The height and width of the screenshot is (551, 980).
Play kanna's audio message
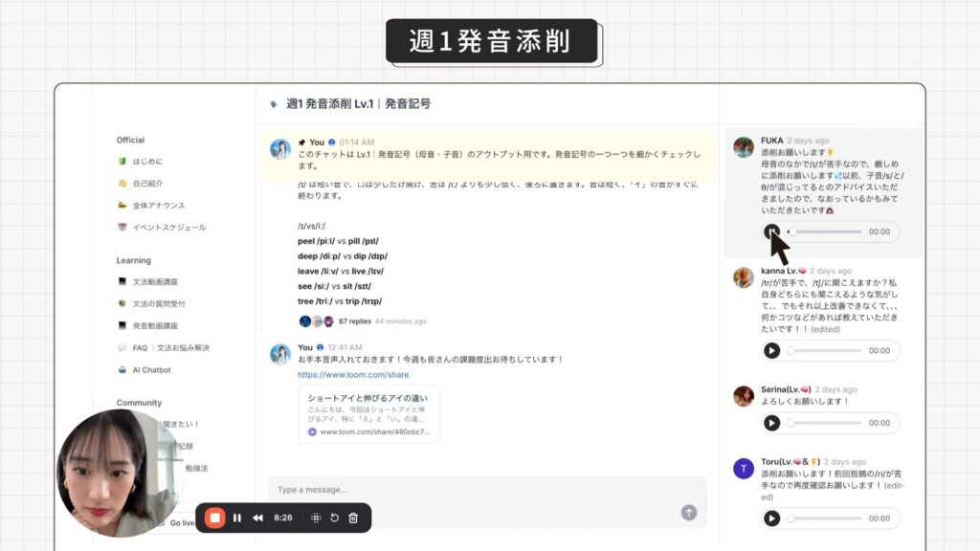(x=771, y=350)
